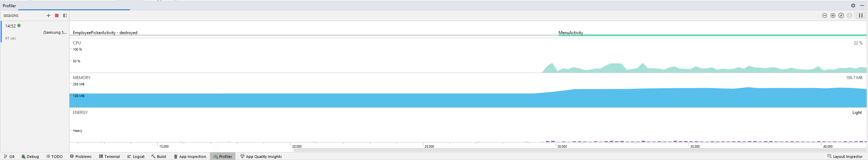Click the zoom-to-selection icon
Image resolution: width=868 pixels, height=160 pixels.
tap(849, 15)
